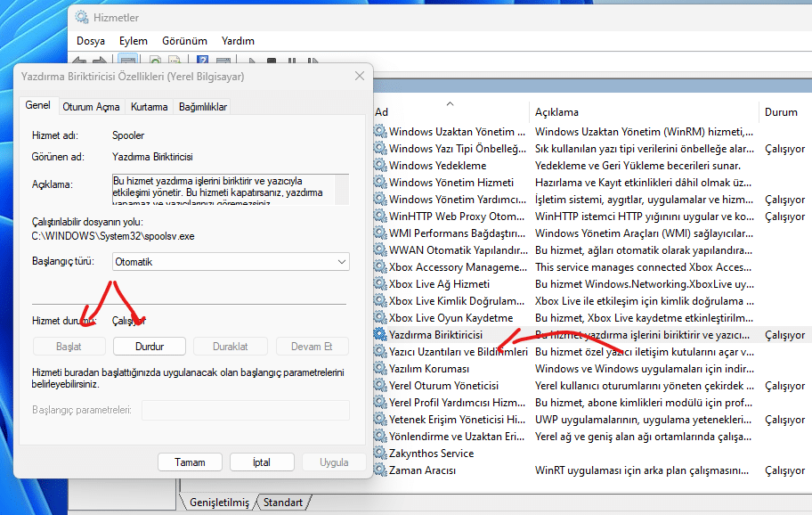Image resolution: width=812 pixels, height=515 pixels.
Task: Click the pause service toolbar icon
Action: tap(292, 61)
